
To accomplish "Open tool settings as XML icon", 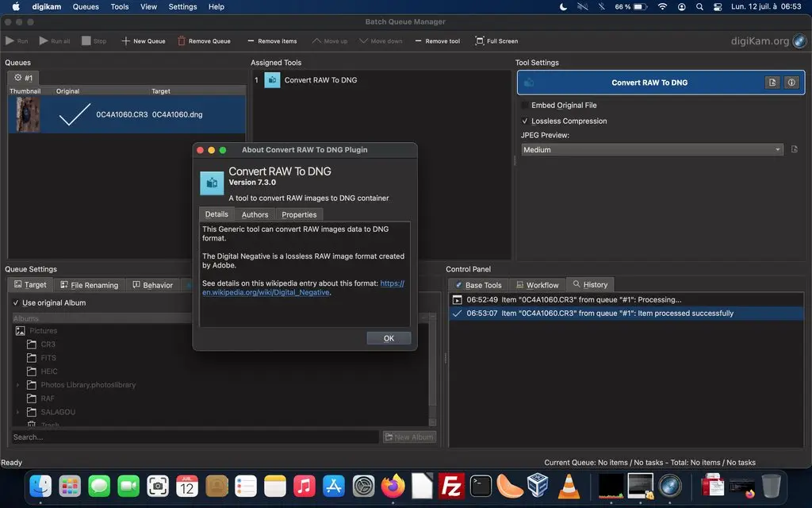I will click(772, 82).
